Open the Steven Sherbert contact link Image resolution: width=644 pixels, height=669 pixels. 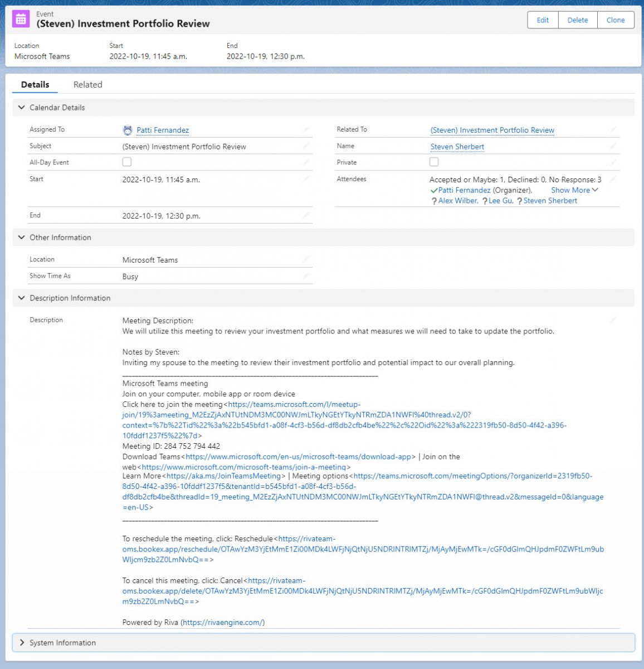(x=457, y=146)
